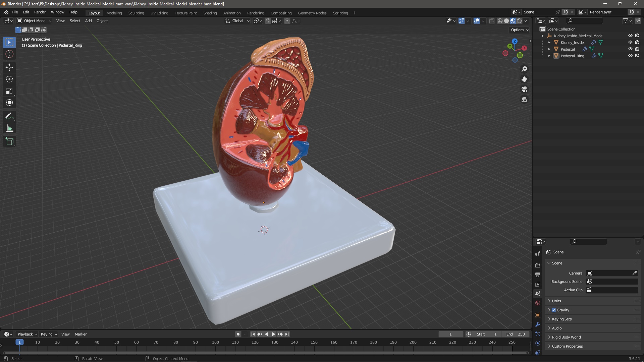The height and width of the screenshot is (362, 644).
Task: Click the outliner search field
Action: (x=585, y=21)
